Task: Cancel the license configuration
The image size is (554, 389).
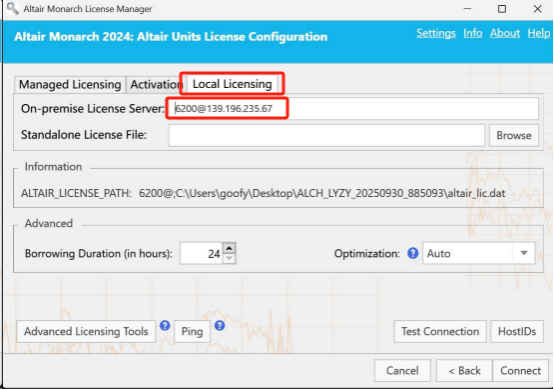Action: point(402,371)
